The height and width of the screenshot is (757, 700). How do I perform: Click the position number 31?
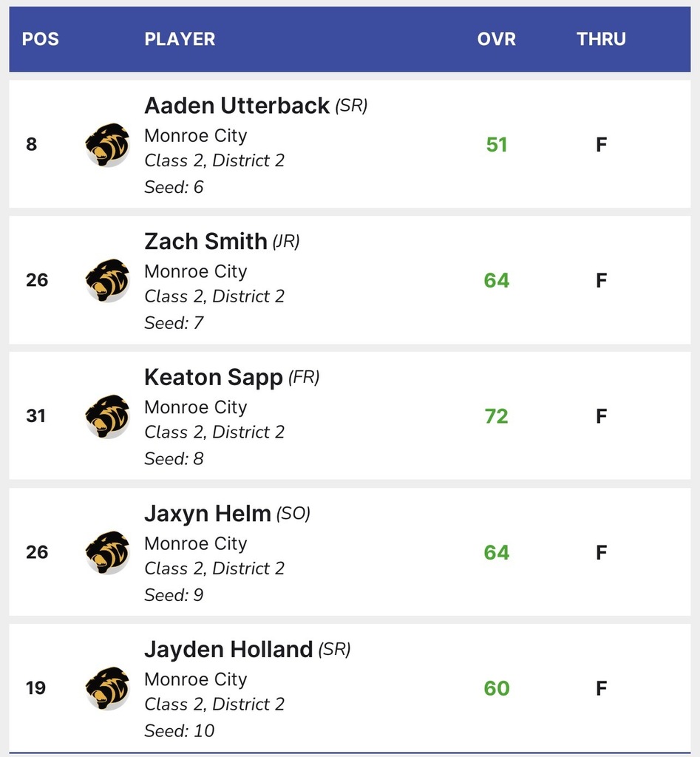click(36, 416)
